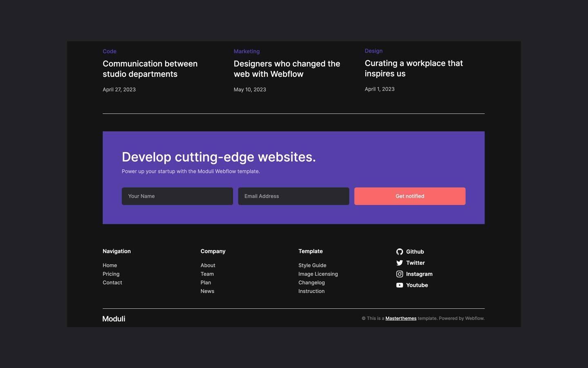Open the News link
The height and width of the screenshot is (368, 588).
coord(207,291)
